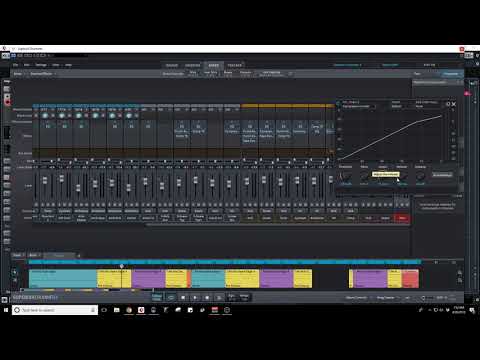The height and width of the screenshot is (360, 480).
Task: Toggle the loop button in the transport bar
Action: tap(171, 297)
